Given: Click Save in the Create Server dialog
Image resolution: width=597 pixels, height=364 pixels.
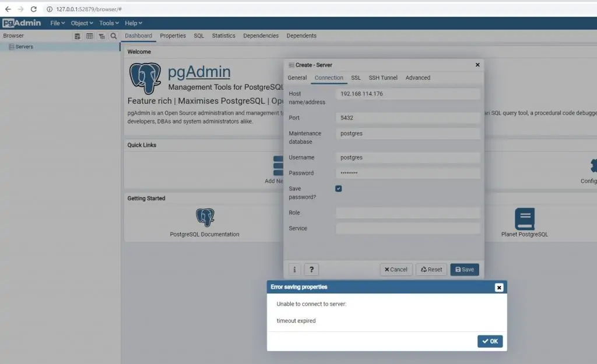Looking at the screenshot, I should pos(465,269).
